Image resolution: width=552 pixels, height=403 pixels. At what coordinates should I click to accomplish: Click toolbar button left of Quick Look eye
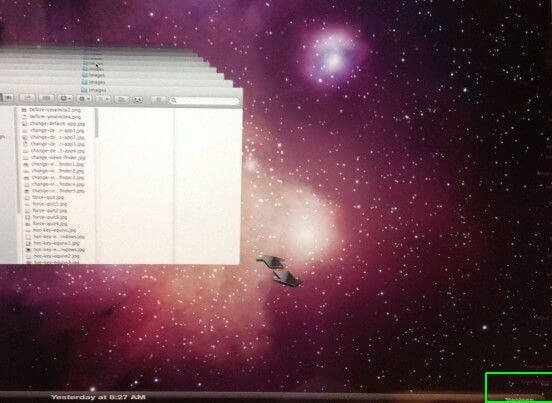point(122,100)
